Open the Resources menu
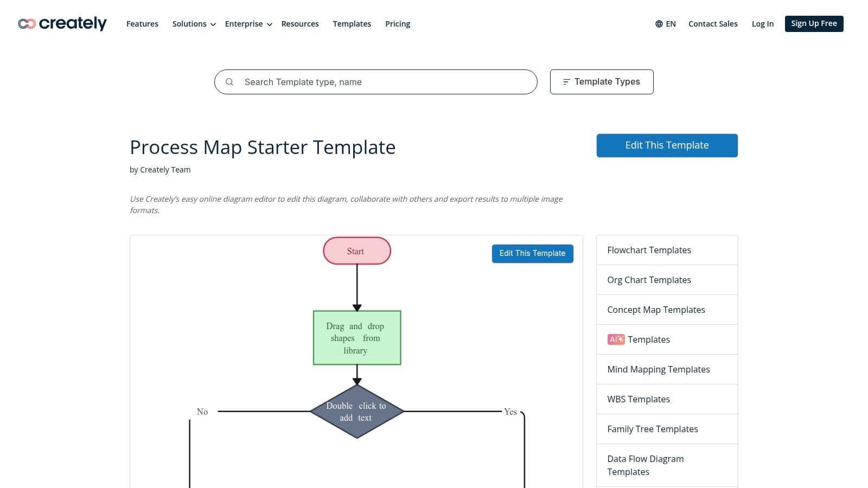 [x=300, y=24]
